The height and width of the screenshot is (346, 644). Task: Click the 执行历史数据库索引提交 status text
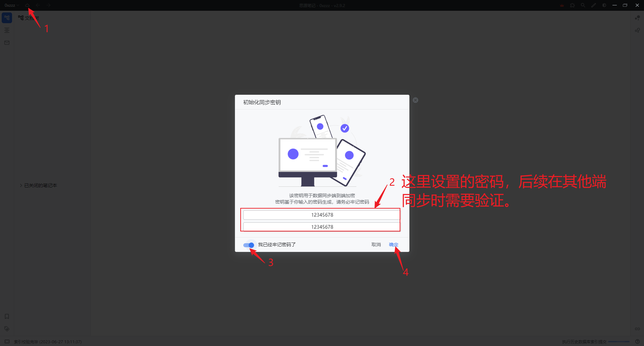pyautogui.click(x=584, y=342)
